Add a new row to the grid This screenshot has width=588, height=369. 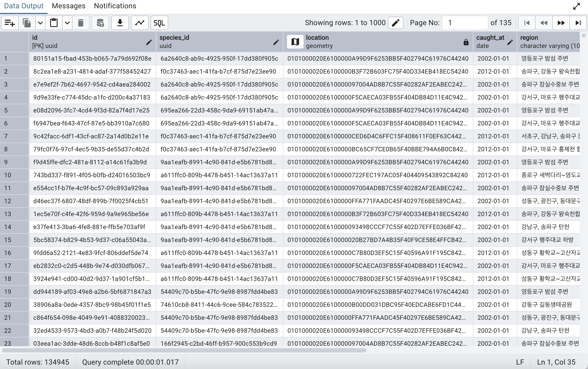coord(10,23)
